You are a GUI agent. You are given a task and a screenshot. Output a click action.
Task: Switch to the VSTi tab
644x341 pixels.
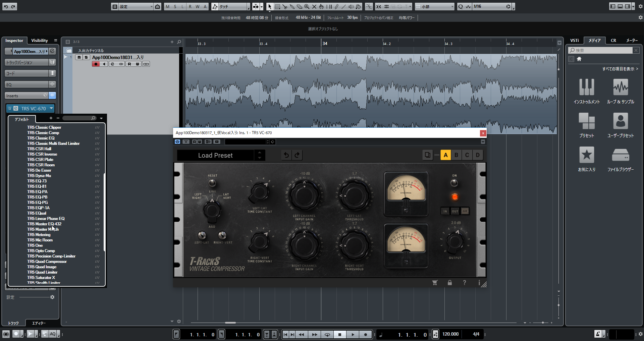(x=575, y=41)
